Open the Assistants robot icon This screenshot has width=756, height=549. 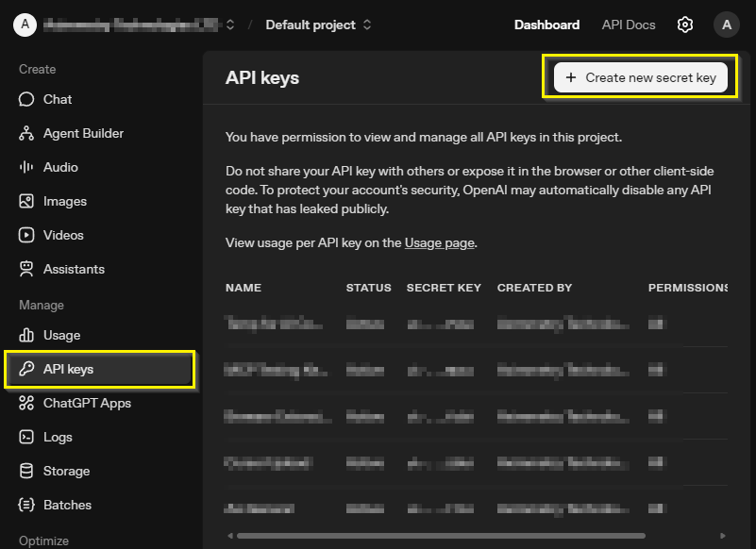pos(26,269)
